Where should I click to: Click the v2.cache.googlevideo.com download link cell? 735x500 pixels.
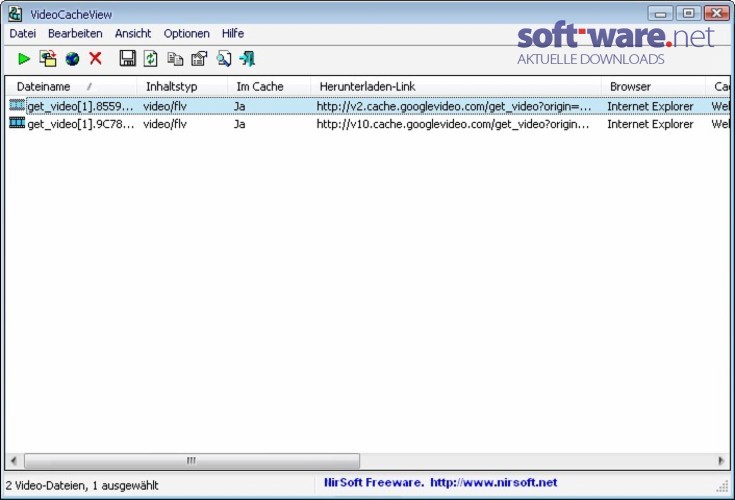(x=454, y=106)
